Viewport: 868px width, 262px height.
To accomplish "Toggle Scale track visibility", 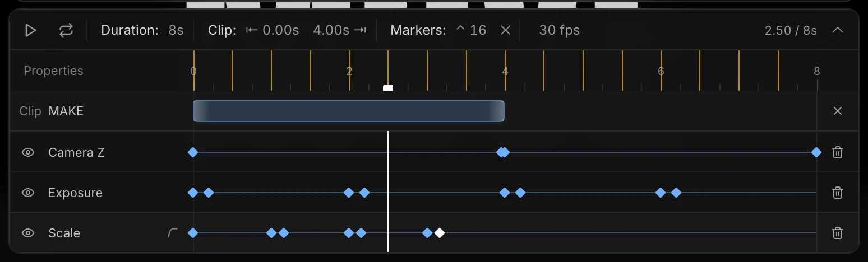I will pyautogui.click(x=28, y=233).
